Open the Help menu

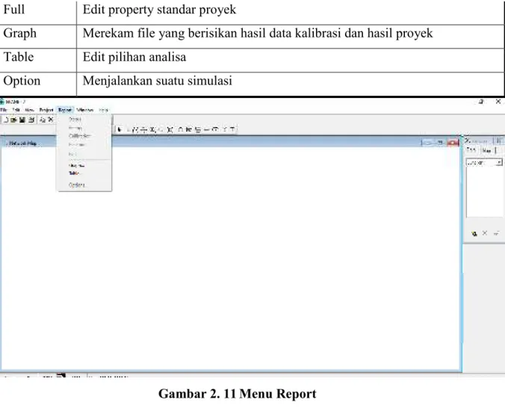pyautogui.click(x=103, y=110)
